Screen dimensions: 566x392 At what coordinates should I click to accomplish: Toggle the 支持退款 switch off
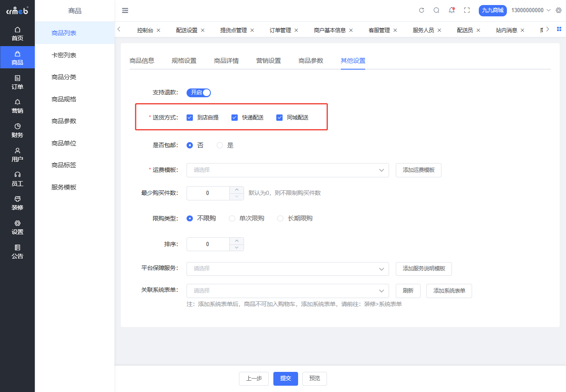click(199, 93)
